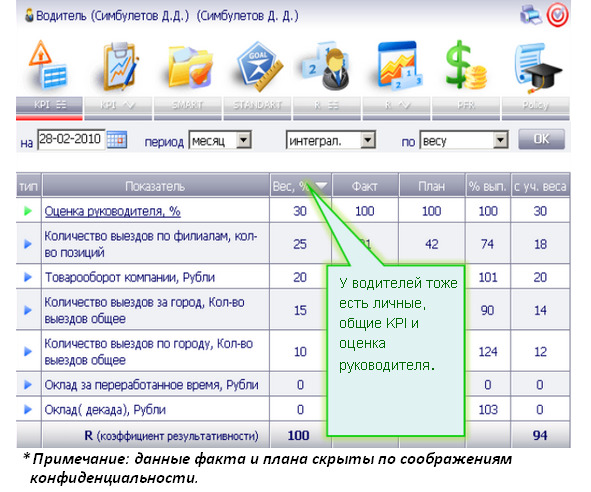Open the Оценка руководителя, % link

(x=112, y=211)
